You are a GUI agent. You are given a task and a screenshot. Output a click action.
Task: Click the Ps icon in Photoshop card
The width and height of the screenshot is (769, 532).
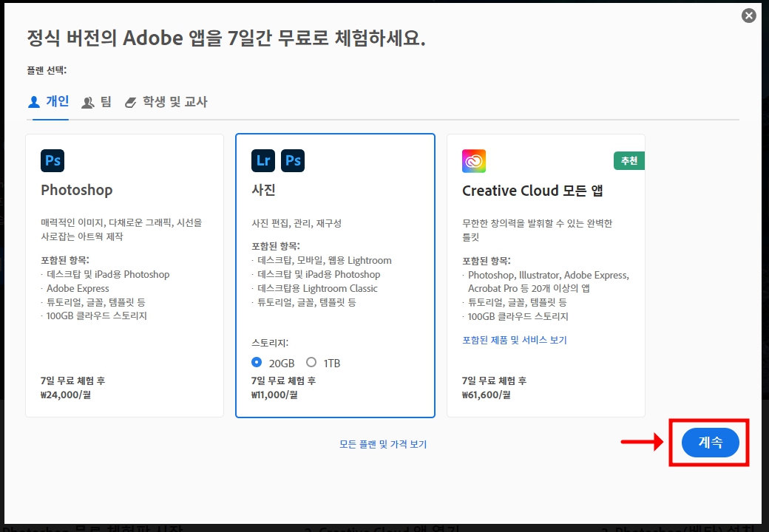click(x=52, y=160)
